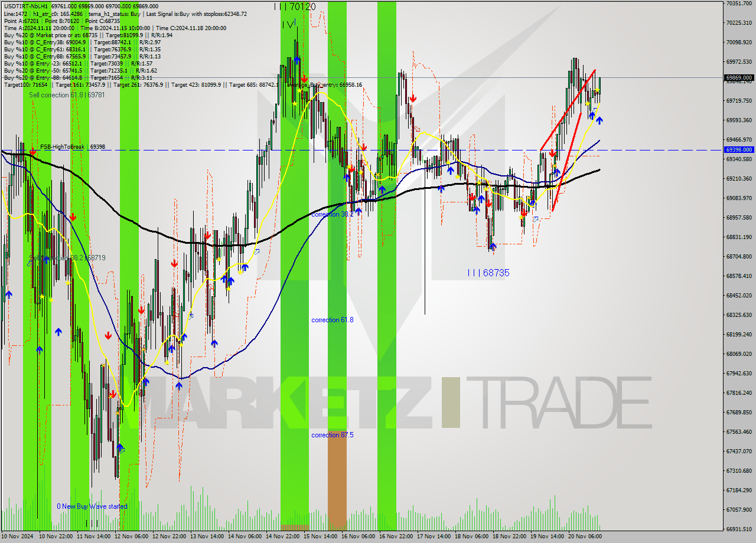Click the 67437.070 price axis label

point(739,451)
